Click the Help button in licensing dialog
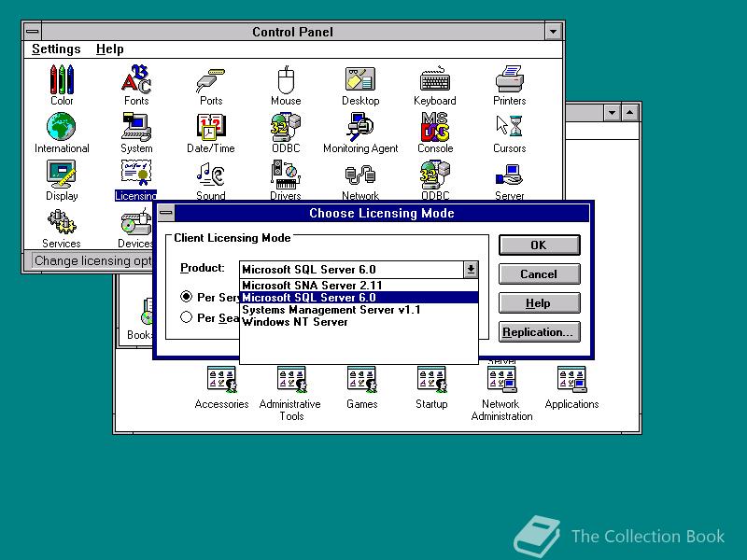747x560 pixels. coord(540,302)
